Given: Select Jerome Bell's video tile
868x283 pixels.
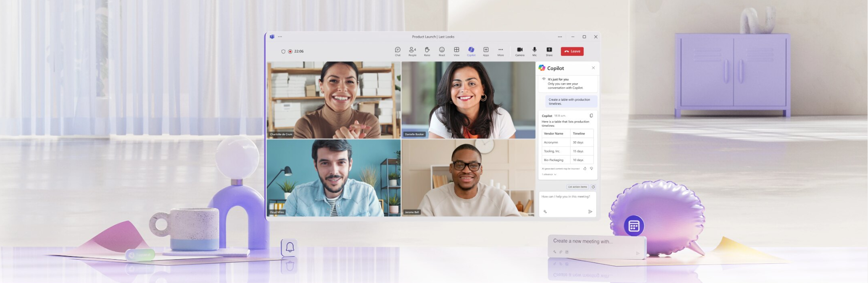Looking at the screenshot, I should tap(468, 178).
